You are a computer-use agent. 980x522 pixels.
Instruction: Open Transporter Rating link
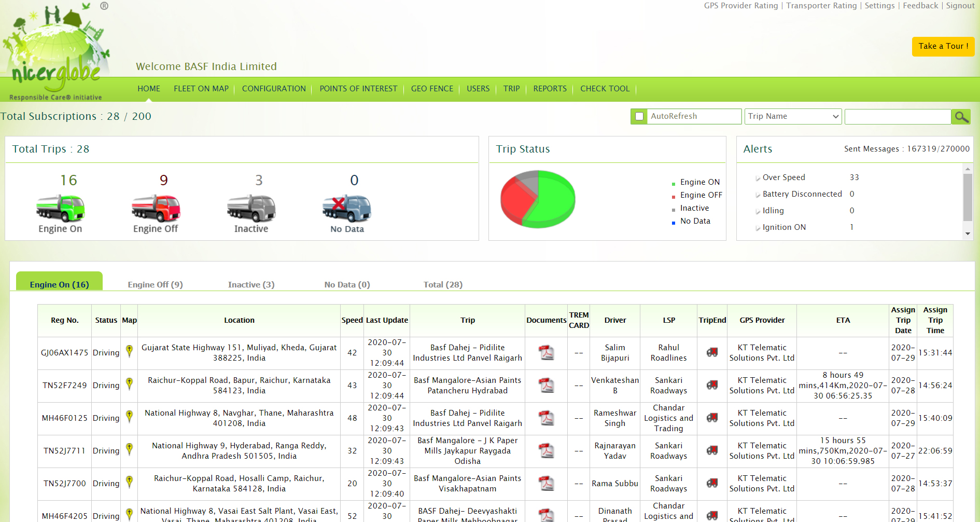pos(821,6)
